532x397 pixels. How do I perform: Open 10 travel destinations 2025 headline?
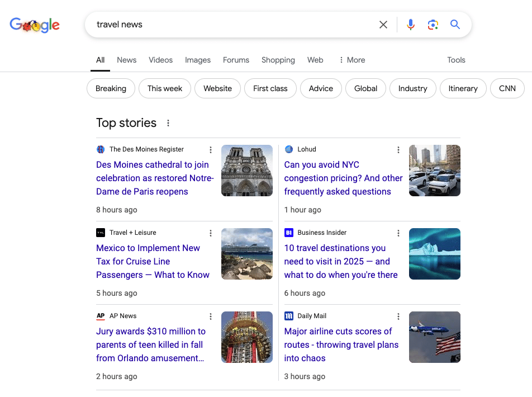point(341,262)
